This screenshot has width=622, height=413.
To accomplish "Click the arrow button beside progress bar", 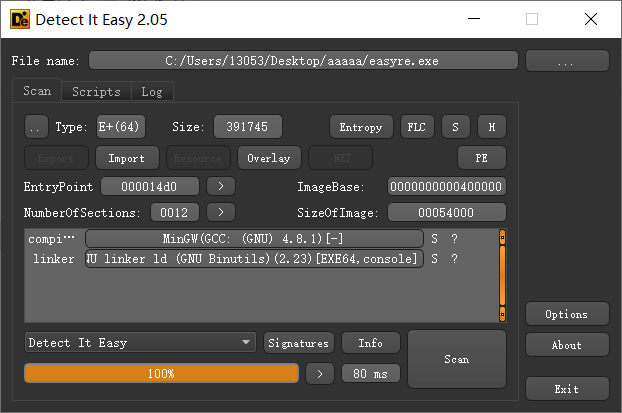I will (319, 373).
